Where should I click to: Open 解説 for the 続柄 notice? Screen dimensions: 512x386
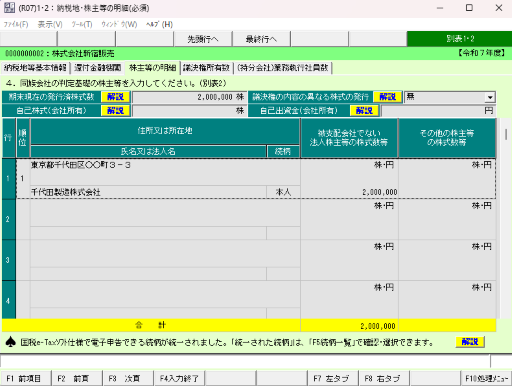(x=470, y=342)
